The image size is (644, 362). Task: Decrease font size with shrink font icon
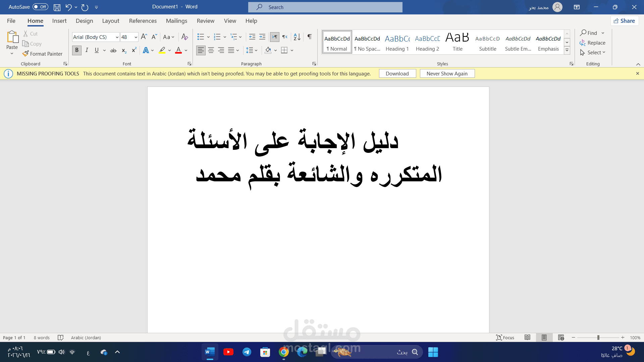coord(154,37)
